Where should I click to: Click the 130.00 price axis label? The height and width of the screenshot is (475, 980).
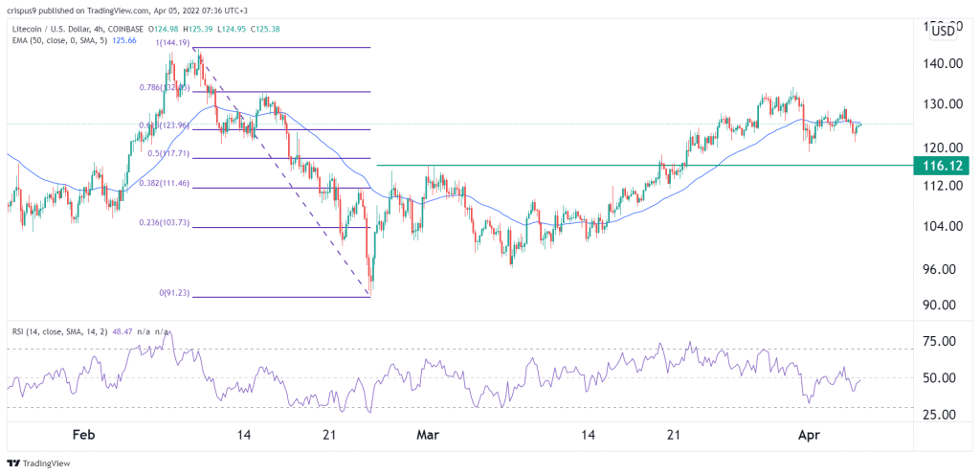pos(941,103)
